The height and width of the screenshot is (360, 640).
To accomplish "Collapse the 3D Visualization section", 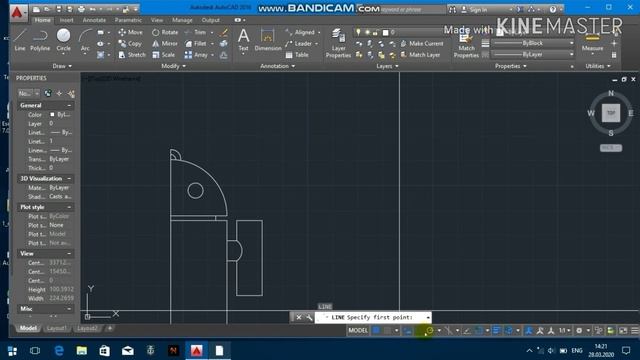I will (69, 179).
